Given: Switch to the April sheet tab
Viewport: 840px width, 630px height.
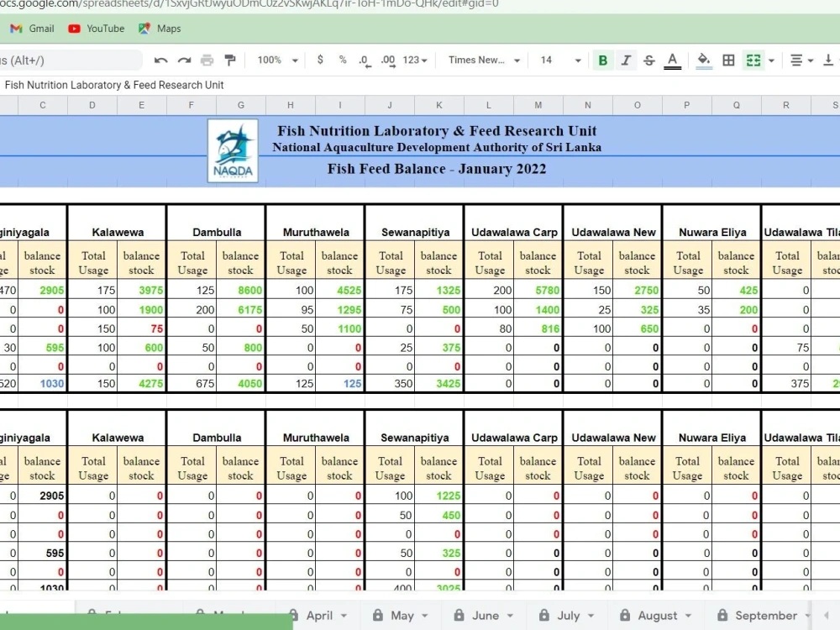Looking at the screenshot, I should coord(319,616).
